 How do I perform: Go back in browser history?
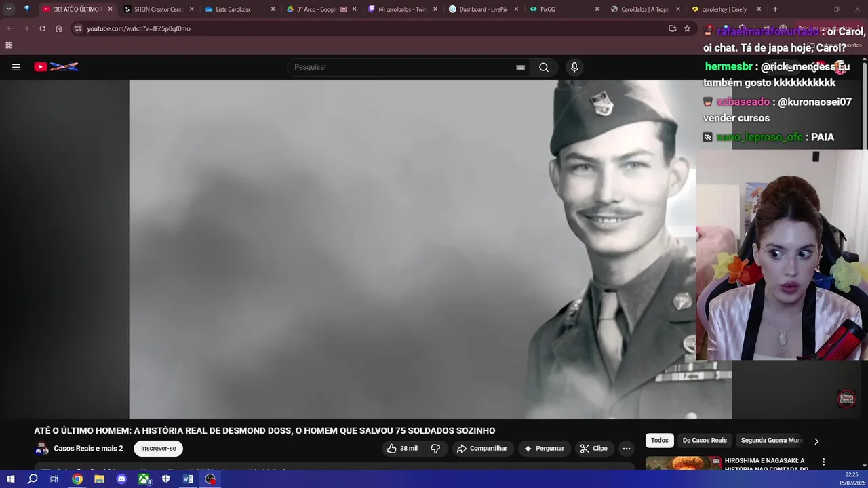[x=9, y=28]
